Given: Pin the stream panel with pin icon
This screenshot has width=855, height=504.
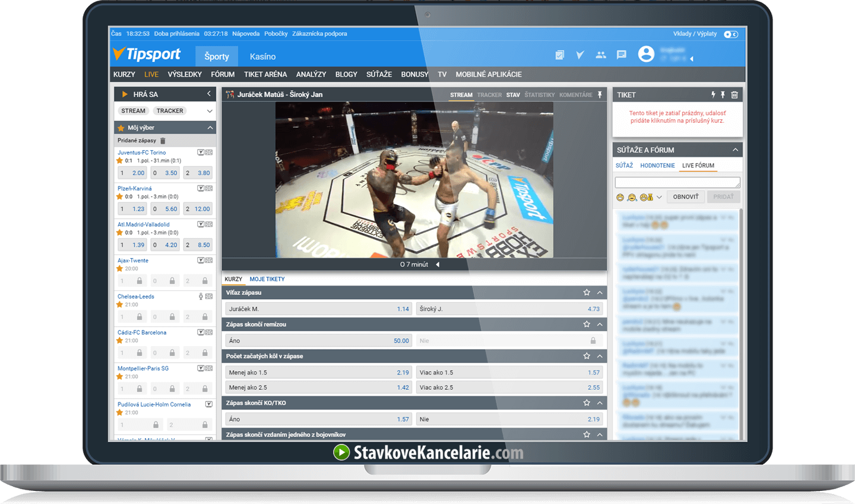Looking at the screenshot, I should 600,94.
